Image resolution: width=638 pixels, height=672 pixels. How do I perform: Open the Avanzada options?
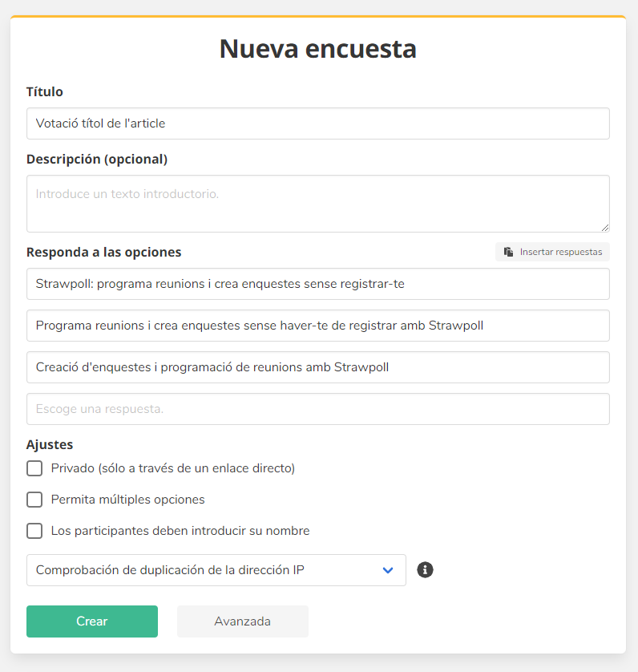coord(242,621)
